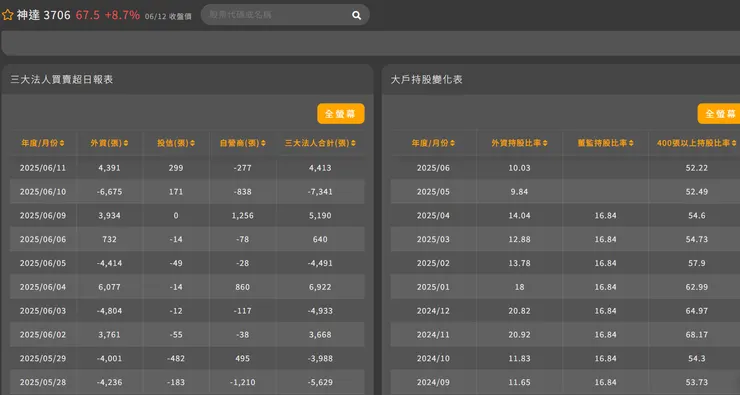The image size is (740, 395).
Task: Click the 神達 3706 stock name
Action: [x=43, y=15]
